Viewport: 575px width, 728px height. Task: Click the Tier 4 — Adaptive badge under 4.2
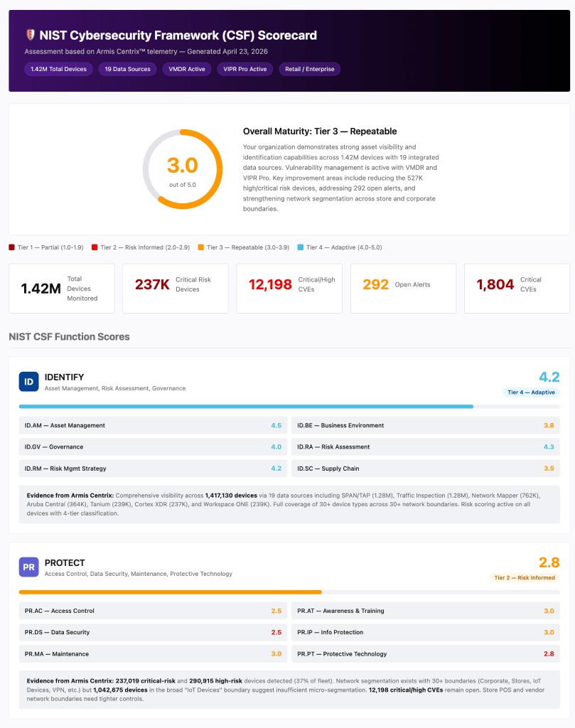coord(532,392)
